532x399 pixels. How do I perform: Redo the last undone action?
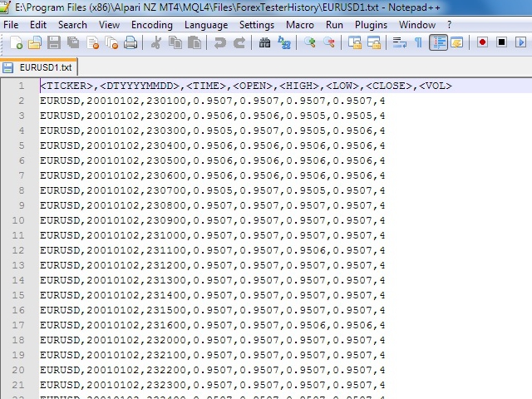tap(239, 42)
